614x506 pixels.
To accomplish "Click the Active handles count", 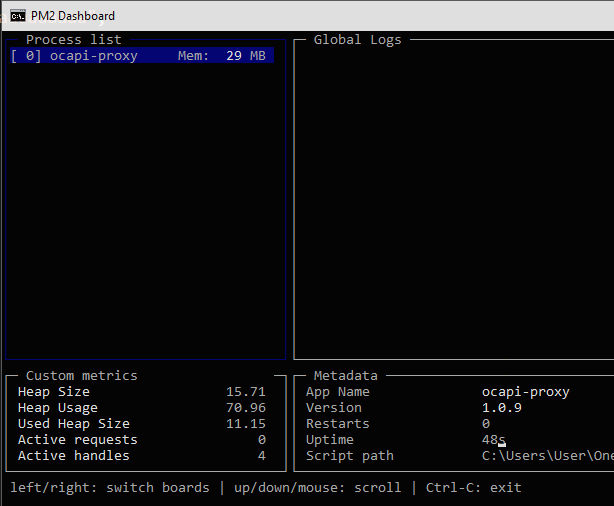I will 261,456.
